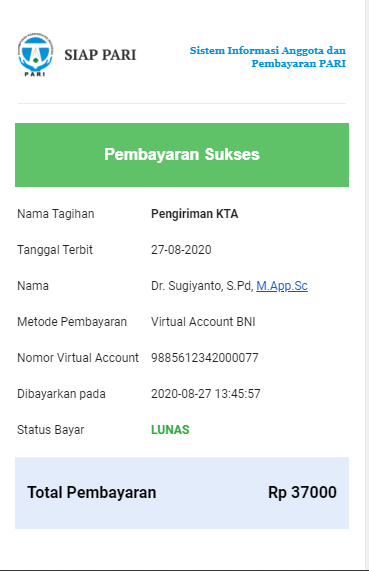369x571 pixels.
Task: Select the Virtual Account BNI payment method
Action: (203, 322)
